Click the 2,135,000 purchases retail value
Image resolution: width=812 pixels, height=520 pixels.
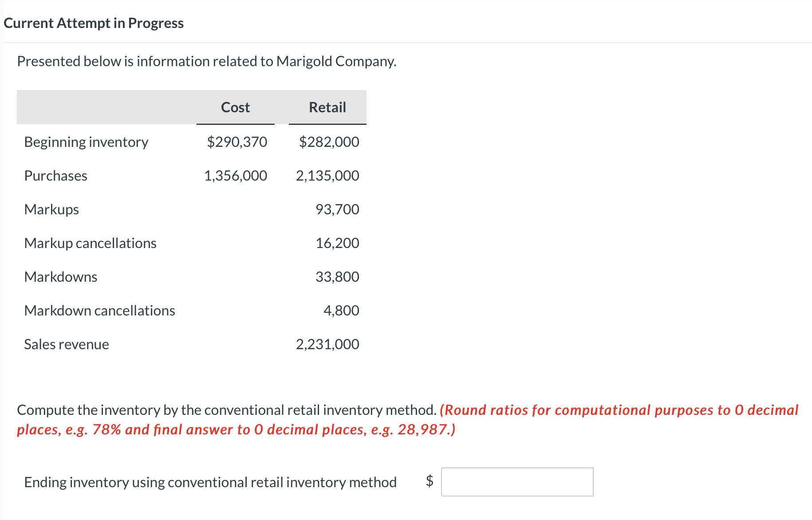[x=327, y=176]
